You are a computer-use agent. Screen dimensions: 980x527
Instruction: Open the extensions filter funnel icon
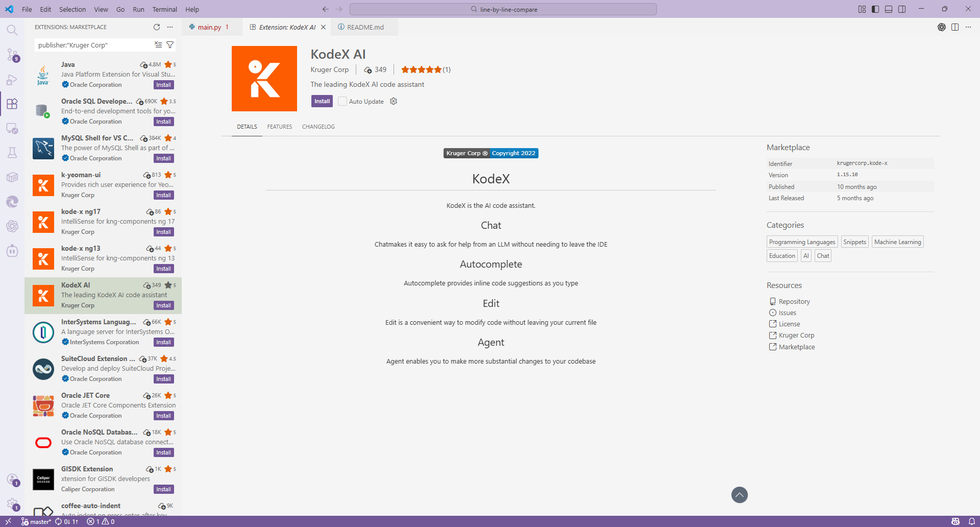coord(170,45)
